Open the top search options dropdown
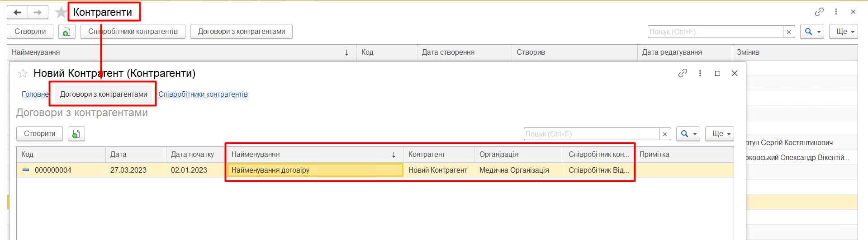 click(x=812, y=32)
